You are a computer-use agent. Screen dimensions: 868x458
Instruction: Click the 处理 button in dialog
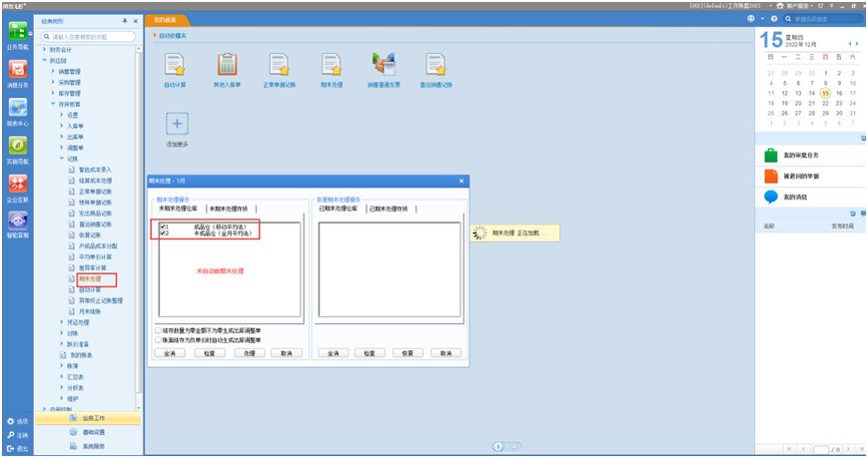pyautogui.click(x=250, y=353)
